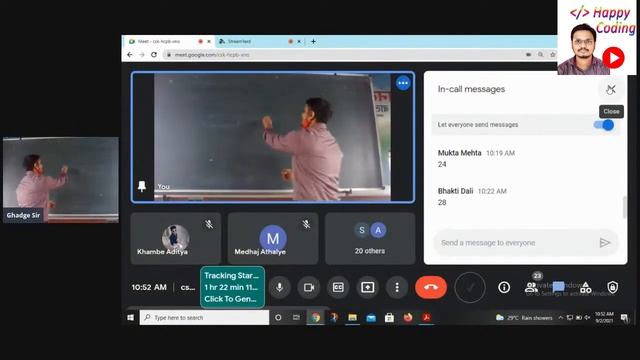The height and width of the screenshot is (360, 640).
Task: Turn off the camera button
Action: tap(309, 287)
